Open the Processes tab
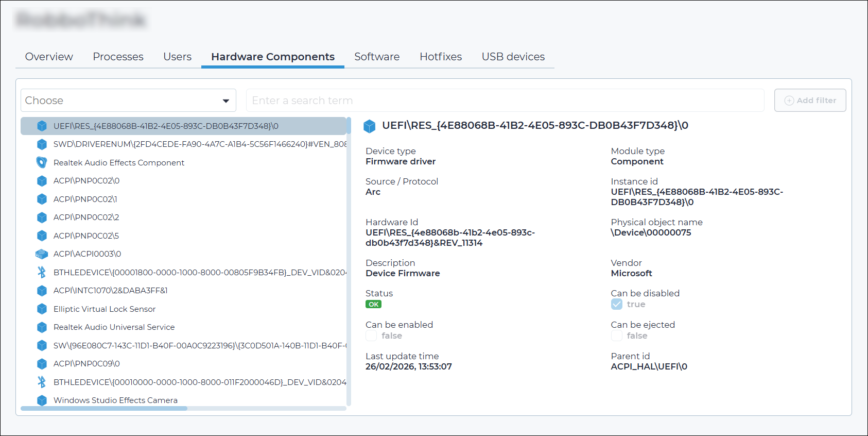The image size is (868, 436). [x=118, y=57]
